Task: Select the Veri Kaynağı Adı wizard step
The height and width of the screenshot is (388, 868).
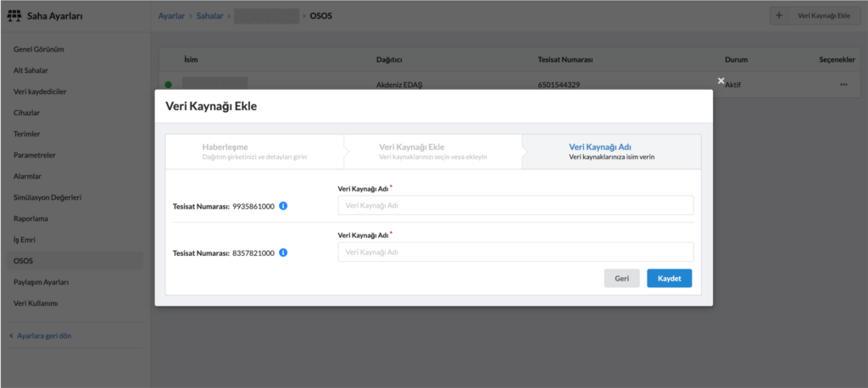Action: 611,151
